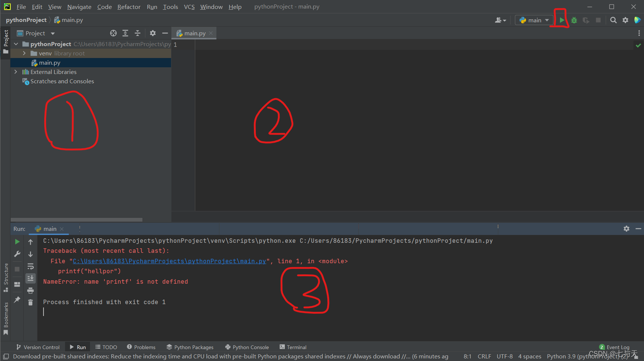This screenshot has width=644, height=361.
Task: Open the Navigate menu
Action: (79, 7)
